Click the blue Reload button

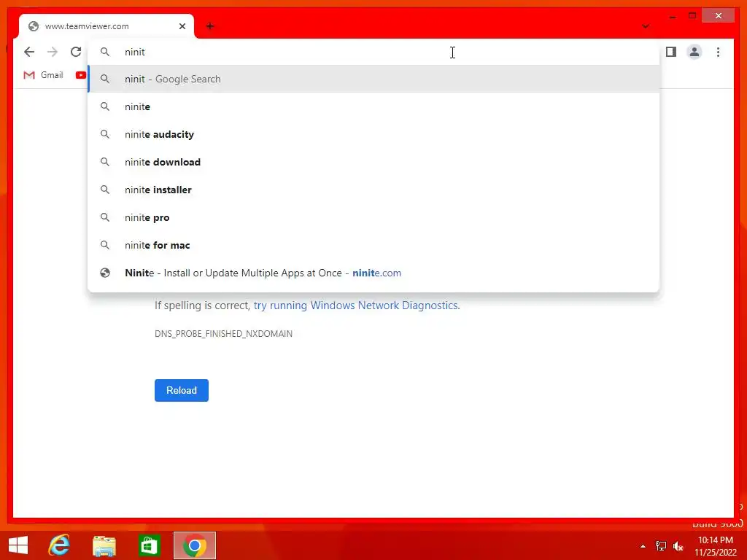[182, 391]
